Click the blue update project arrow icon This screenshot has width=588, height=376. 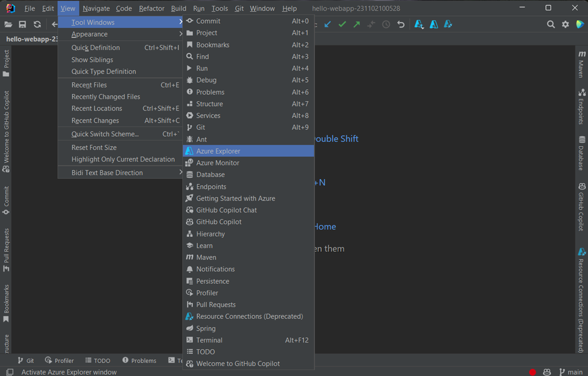(x=328, y=24)
